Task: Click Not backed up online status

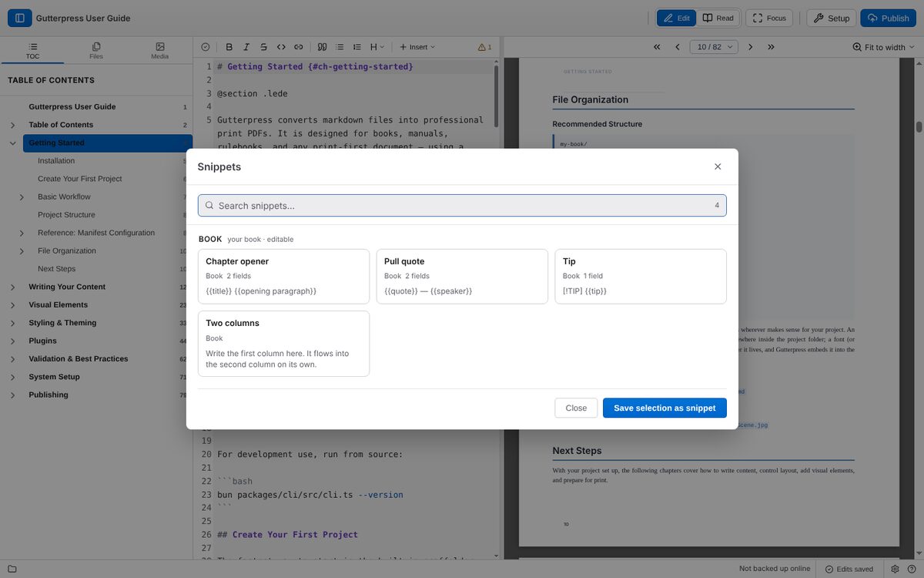Action: pos(775,569)
